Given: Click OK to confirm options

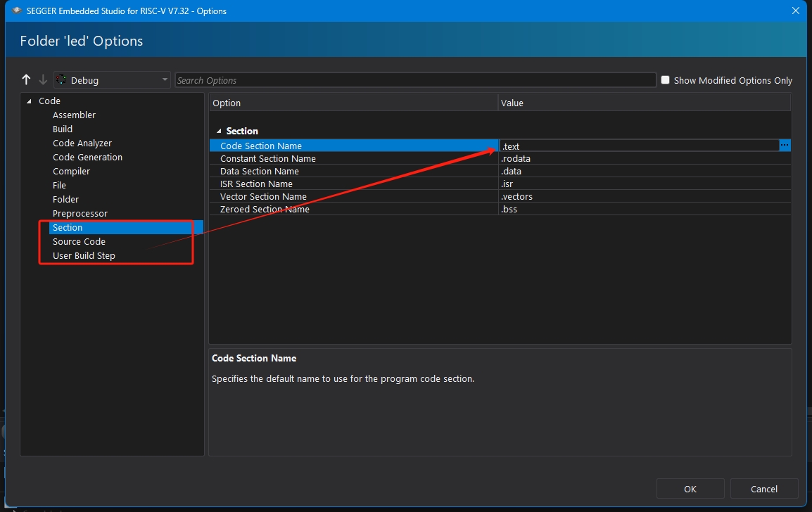Looking at the screenshot, I should point(690,489).
